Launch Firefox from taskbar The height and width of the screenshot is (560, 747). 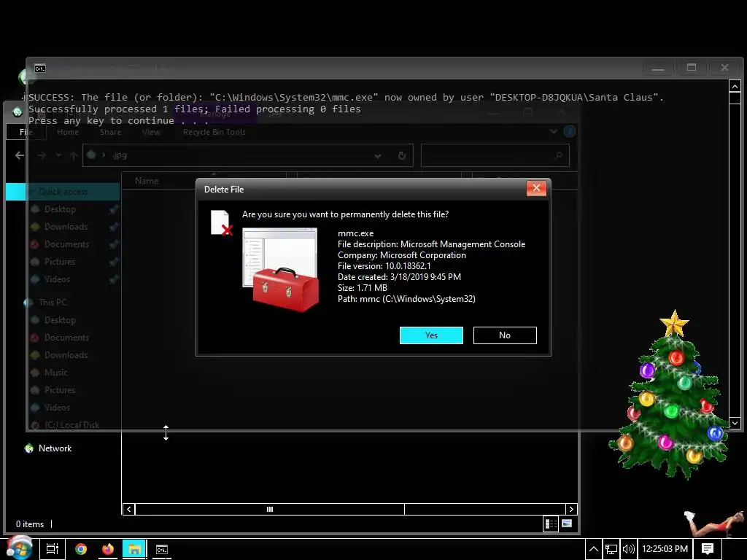[x=108, y=549]
